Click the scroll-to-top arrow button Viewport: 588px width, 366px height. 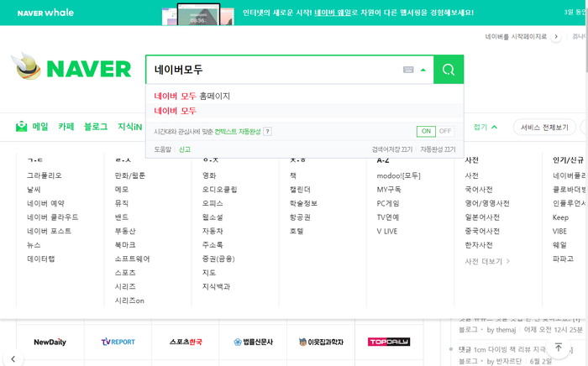[559, 348]
